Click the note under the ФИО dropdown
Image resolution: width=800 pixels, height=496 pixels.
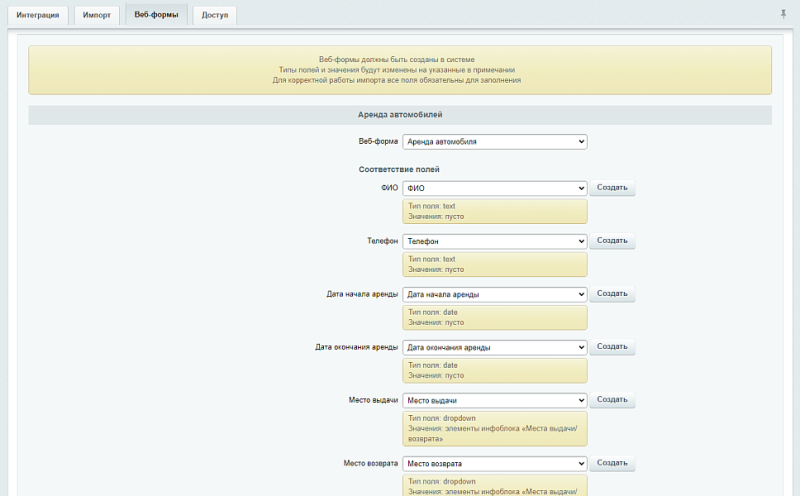pos(494,211)
